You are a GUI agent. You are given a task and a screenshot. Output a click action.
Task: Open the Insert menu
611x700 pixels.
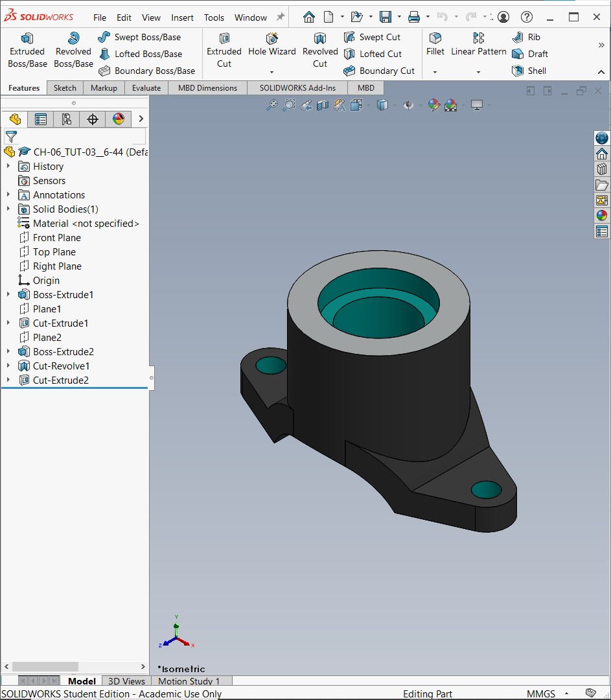[x=182, y=17]
